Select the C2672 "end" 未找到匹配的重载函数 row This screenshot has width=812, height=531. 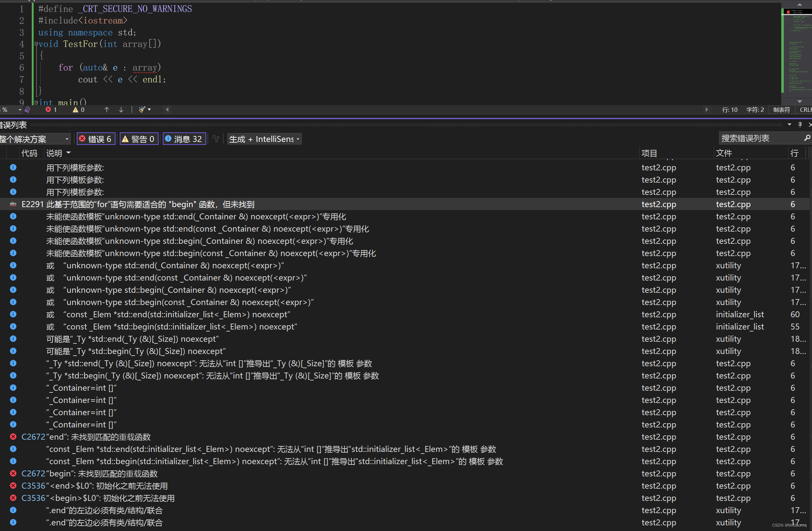click(405, 436)
